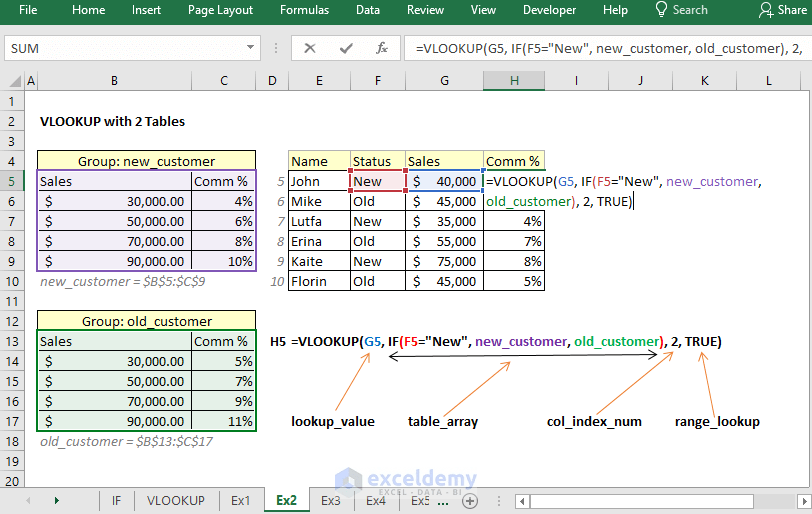Click in the formula bar text
The width and height of the screenshot is (812, 514).
pos(606,49)
